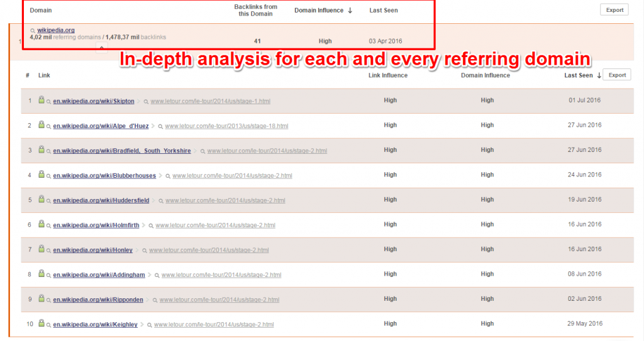This screenshot has width=644, height=341.
Task: Click magnifier icon before wiki/Bradfield,_South_Yorkshire link
Action: [48, 151]
